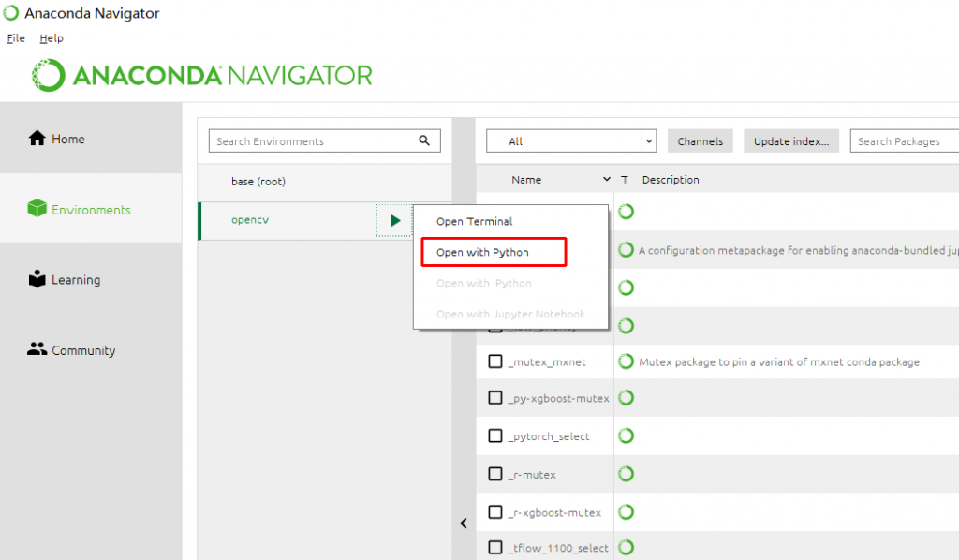The image size is (959, 560).
Task: Collapse the environments panel with left chevron
Action: tap(464, 523)
